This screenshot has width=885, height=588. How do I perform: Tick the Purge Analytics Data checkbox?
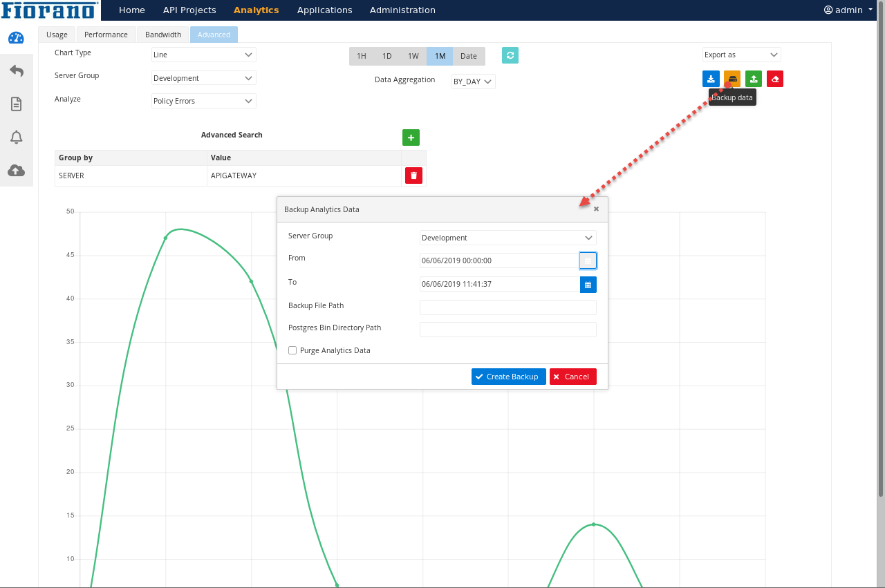click(292, 350)
